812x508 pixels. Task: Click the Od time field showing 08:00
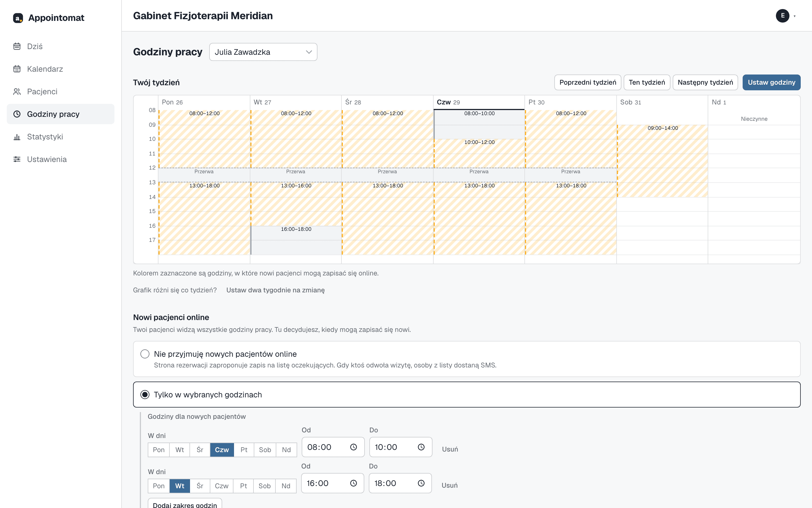tap(333, 447)
